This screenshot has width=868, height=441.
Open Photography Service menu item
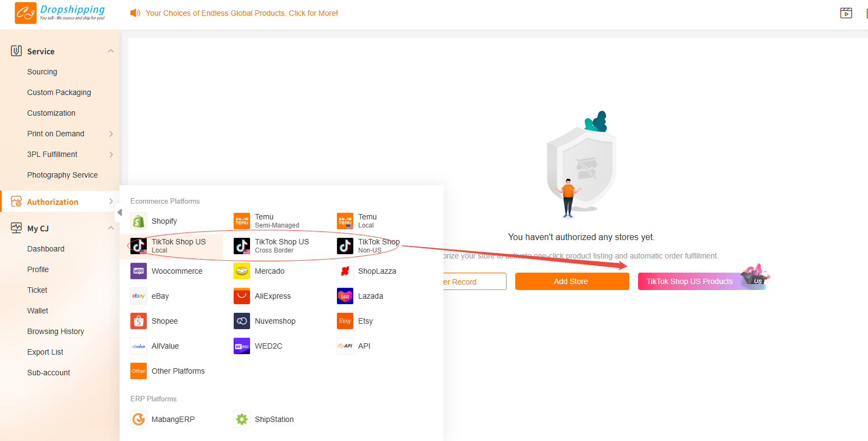tap(63, 175)
